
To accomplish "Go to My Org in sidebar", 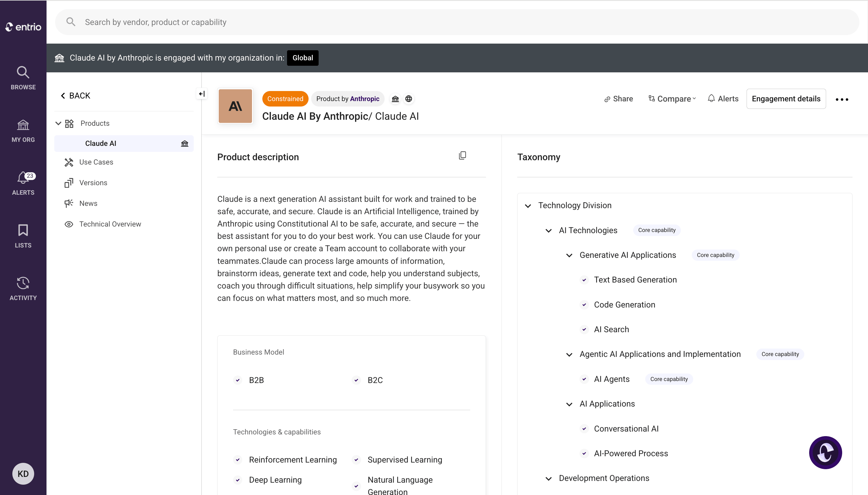I will tap(23, 131).
